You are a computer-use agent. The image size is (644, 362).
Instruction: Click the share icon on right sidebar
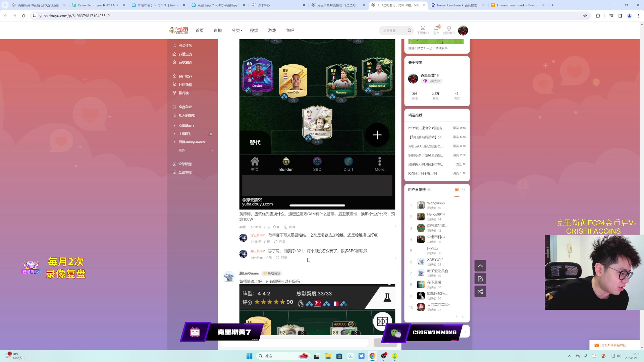coord(480,291)
